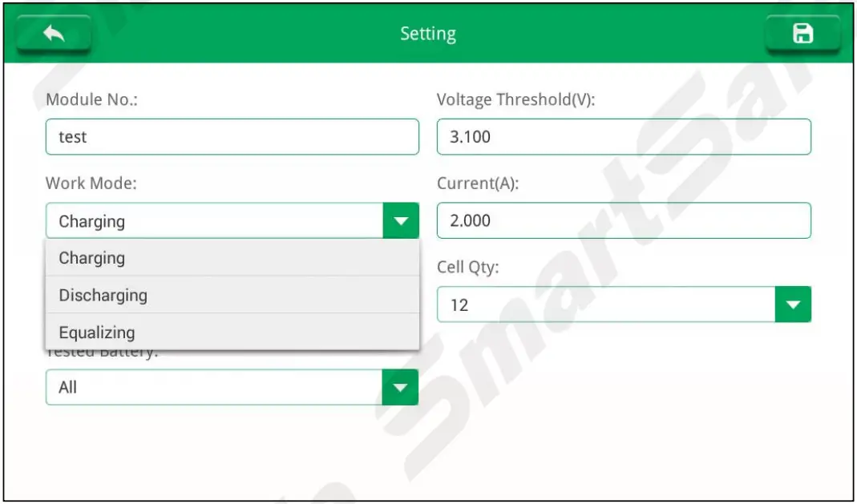
Task: Click the Module No. input field
Action: (232, 137)
